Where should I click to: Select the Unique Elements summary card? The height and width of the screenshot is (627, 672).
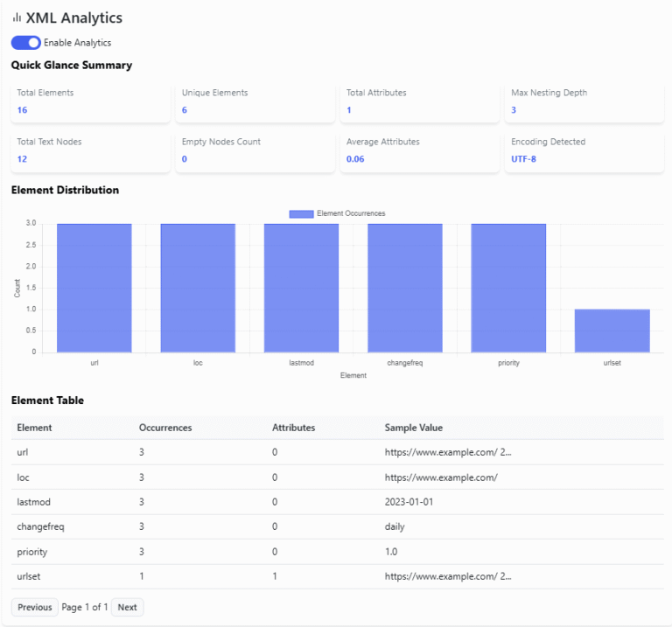tap(255, 101)
